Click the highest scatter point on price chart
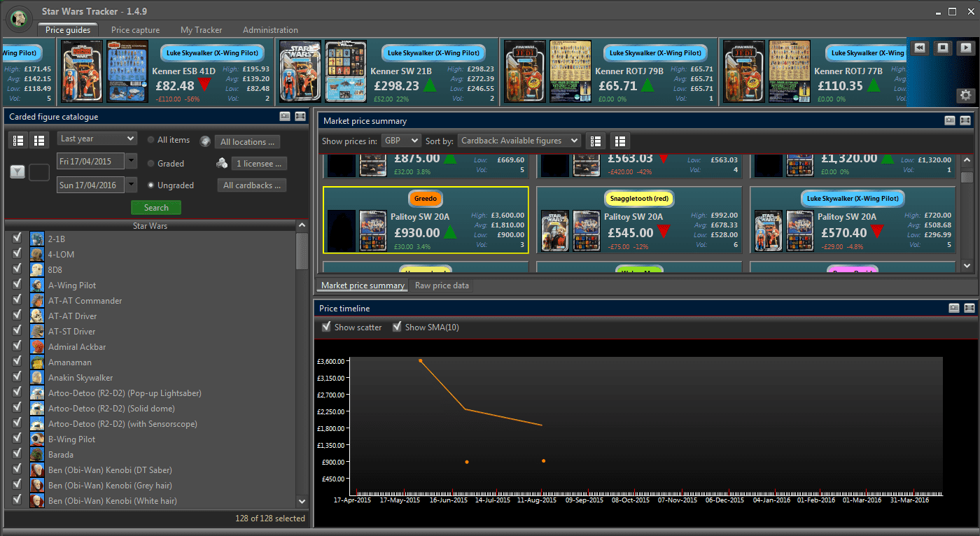The width and height of the screenshot is (980, 536). tap(420, 360)
